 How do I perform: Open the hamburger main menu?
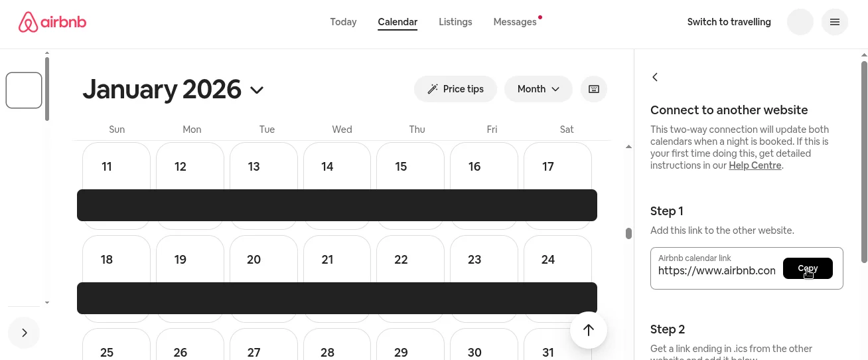pos(834,22)
